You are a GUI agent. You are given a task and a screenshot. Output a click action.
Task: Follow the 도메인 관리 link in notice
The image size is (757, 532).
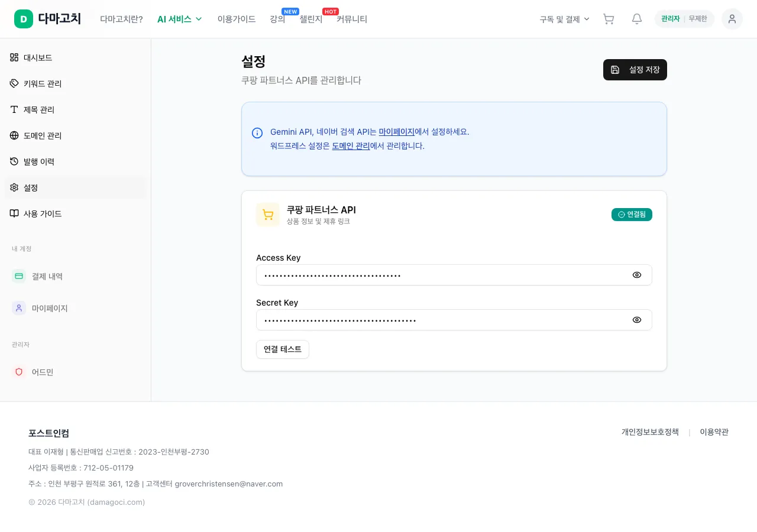click(x=351, y=146)
